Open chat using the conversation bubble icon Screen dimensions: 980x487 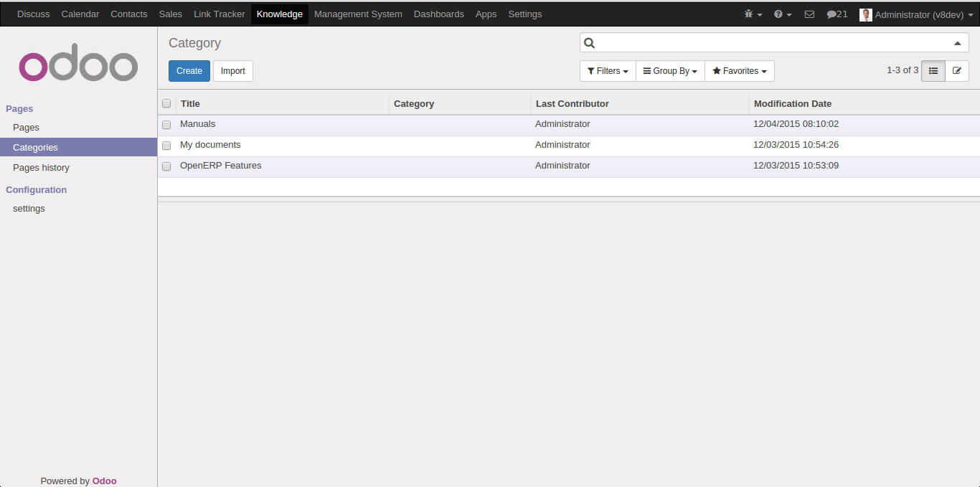[x=832, y=14]
